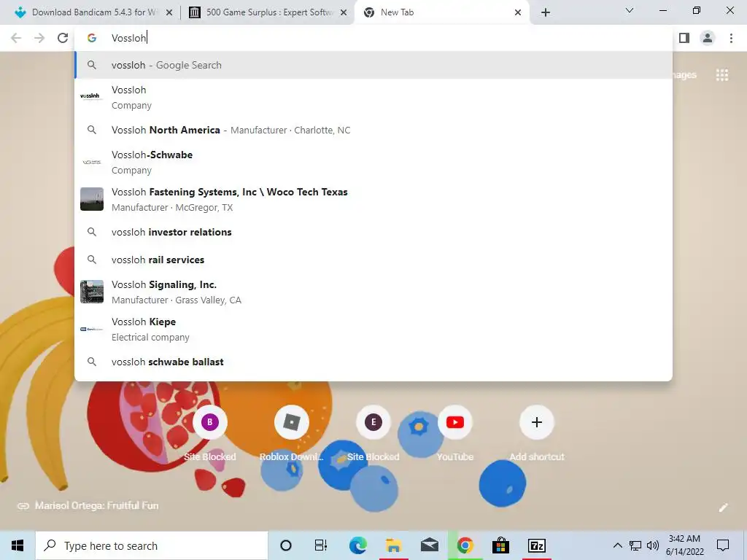Switch to the 500 Game Surplus tab
Screen dimensions: 747x560
(269, 12)
